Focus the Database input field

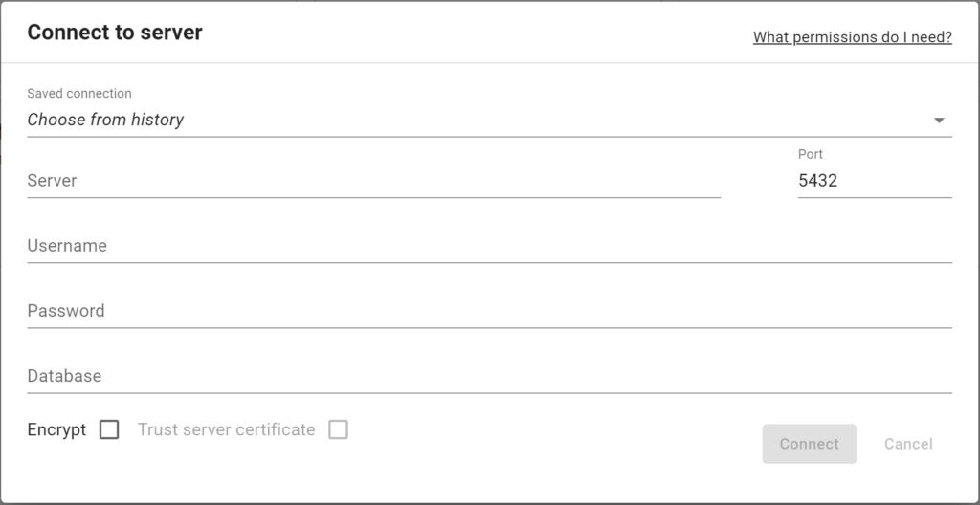pyautogui.click(x=488, y=376)
